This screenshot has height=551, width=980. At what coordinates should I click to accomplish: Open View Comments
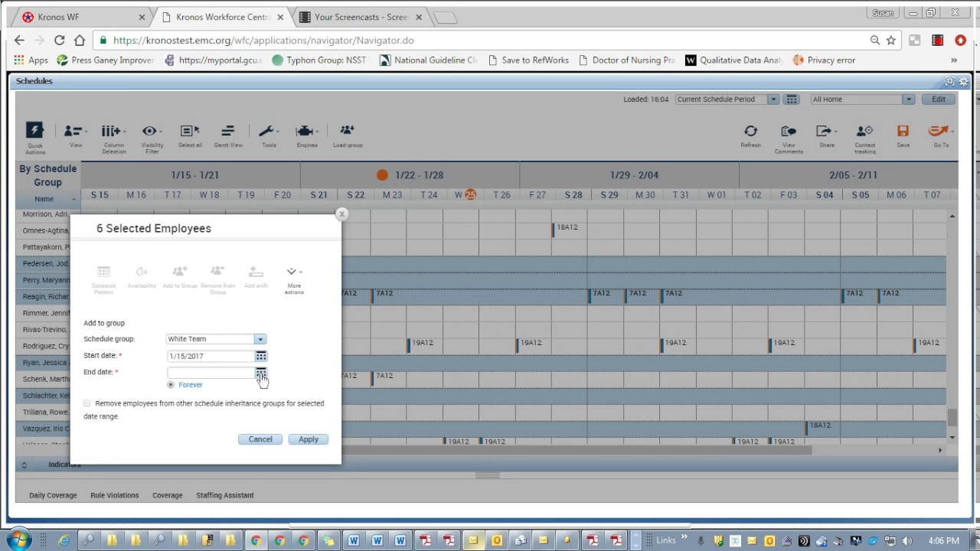[788, 132]
